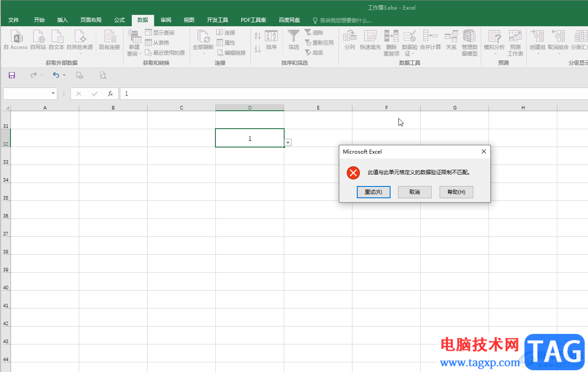The image size is (588, 372).
Task: Click Sort Z to A descending icon
Action: pyautogui.click(x=257, y=49)
